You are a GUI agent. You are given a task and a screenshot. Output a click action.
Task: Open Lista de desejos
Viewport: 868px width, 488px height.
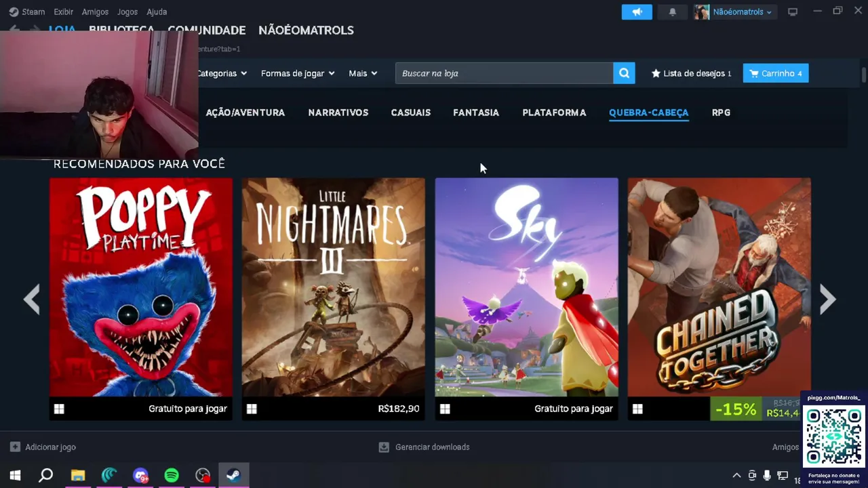click(691, 73)
